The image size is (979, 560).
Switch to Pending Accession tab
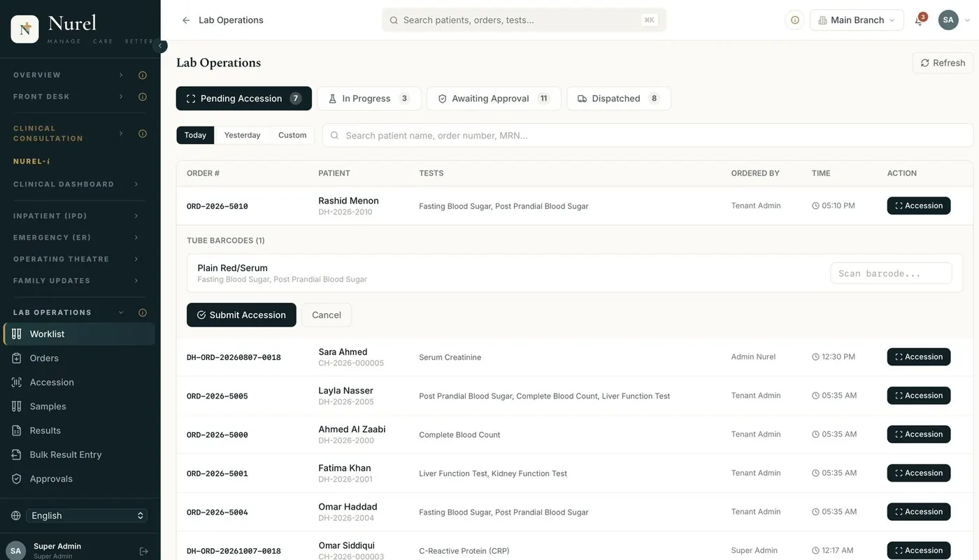[244, 99]
